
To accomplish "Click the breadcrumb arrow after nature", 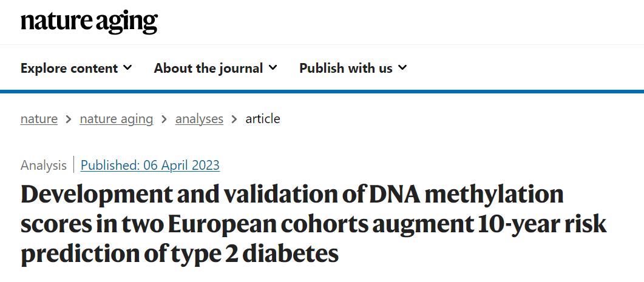I will (69, 119).
